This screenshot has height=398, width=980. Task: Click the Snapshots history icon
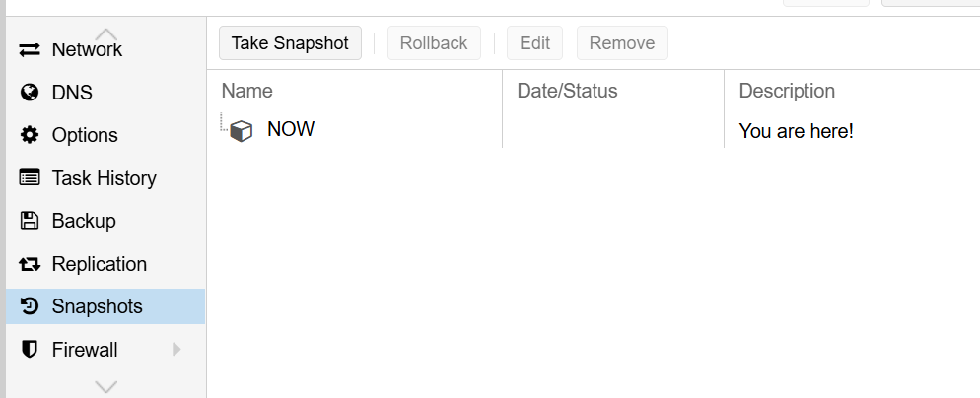click(x=30, y=306)
